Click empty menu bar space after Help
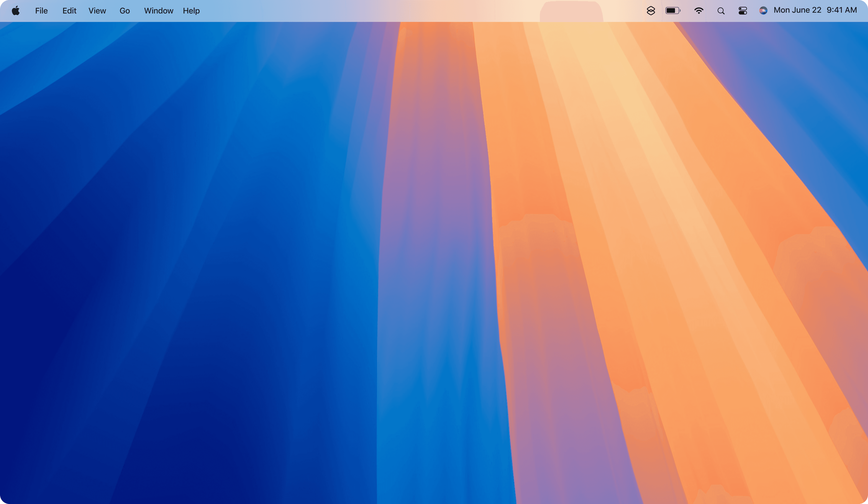This screenshot has width=868, height=504. [x=344, y=11]
